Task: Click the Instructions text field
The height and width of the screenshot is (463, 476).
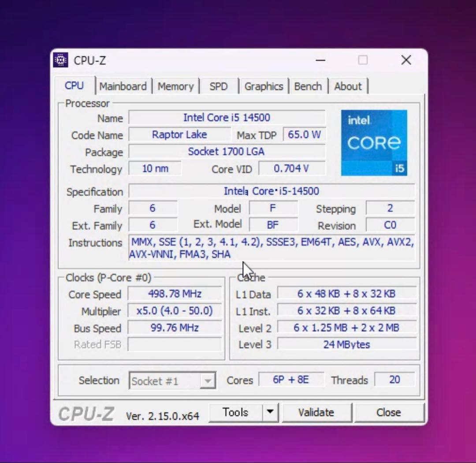Action: tap(271, 248)
